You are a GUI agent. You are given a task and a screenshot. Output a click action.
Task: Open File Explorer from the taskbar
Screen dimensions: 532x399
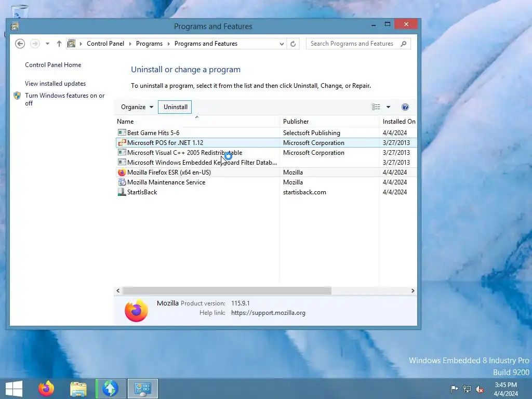78,389
